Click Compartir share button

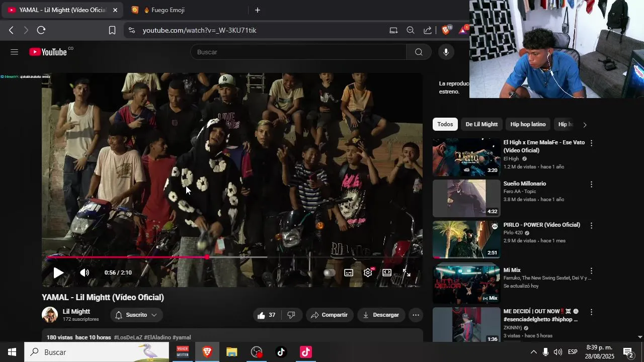330,315
